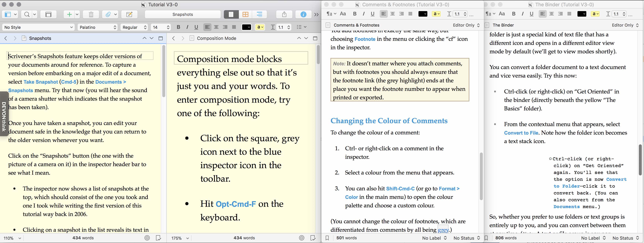Click the Footnote link in Comments text

tap(365, 39)
